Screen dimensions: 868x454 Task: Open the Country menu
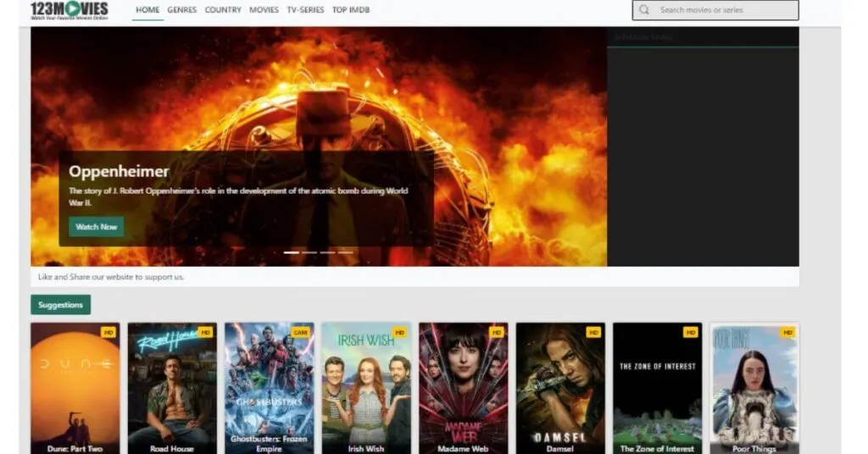[x=223, y=10]
